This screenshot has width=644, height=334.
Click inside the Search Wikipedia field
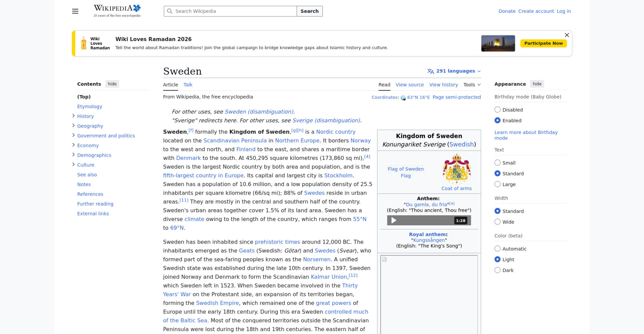click(x=234, y=11)
